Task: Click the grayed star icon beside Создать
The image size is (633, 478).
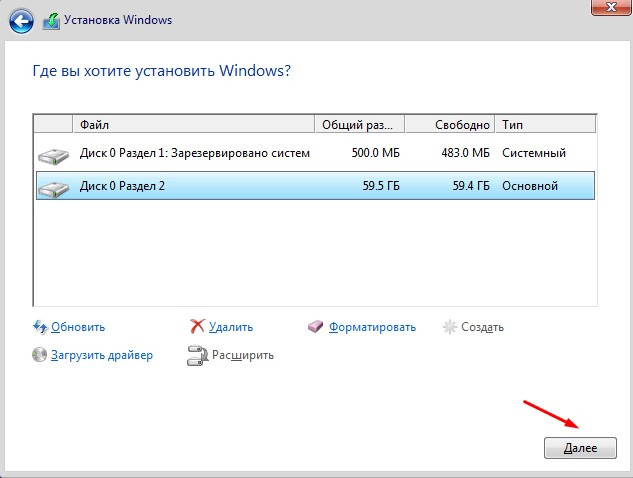Action: pos(449,327)
